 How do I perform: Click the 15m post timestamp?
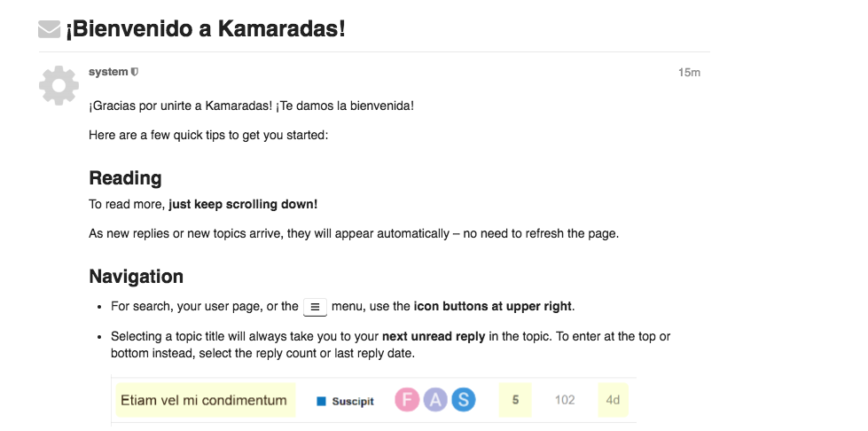[x=689, y=73]
